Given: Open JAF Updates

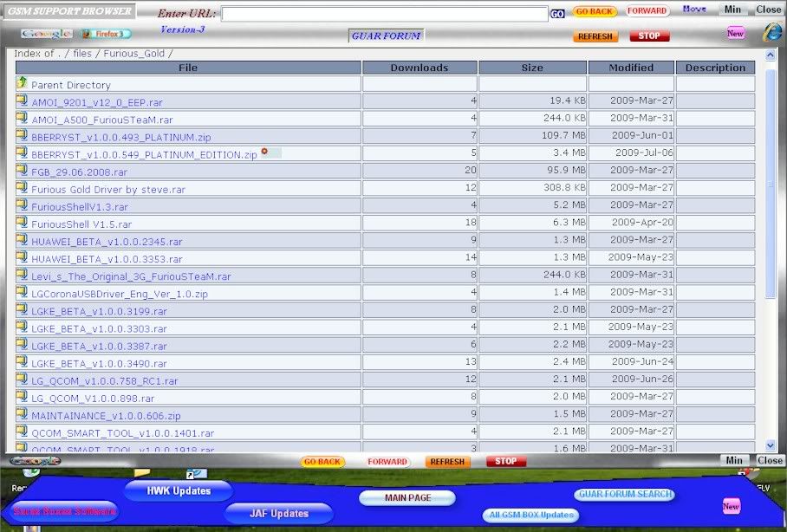Looking at the screenshot, I should 279,514.
